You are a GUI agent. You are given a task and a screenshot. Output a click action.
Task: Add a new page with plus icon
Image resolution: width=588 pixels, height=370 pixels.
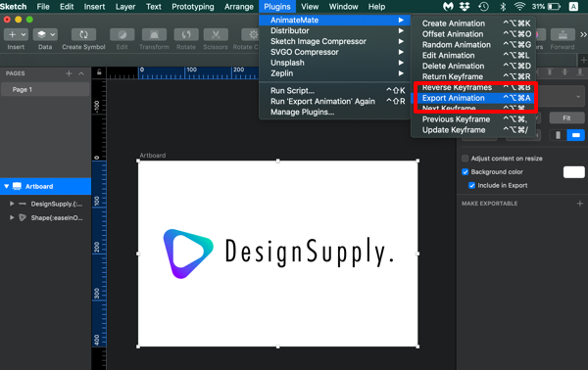coord(69,73)
